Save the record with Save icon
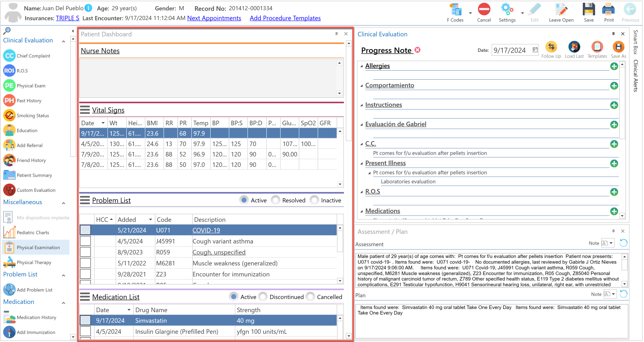644x342 pixels. coord(589,9)
